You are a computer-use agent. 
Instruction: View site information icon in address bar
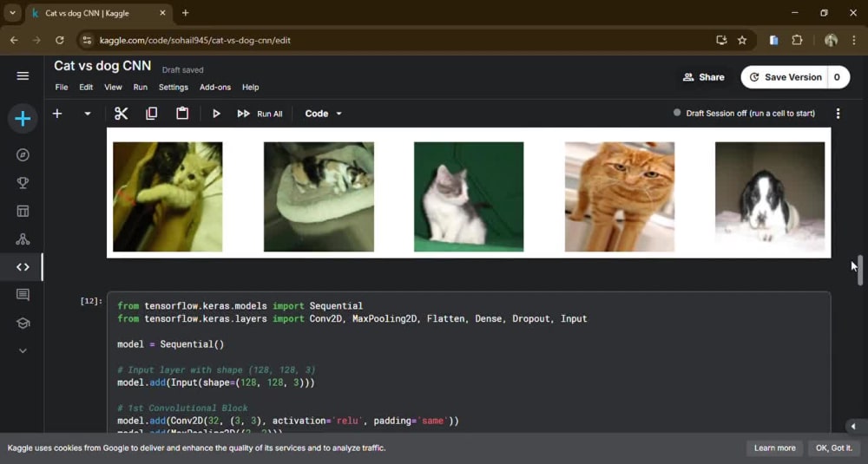(x=86, y=41)
